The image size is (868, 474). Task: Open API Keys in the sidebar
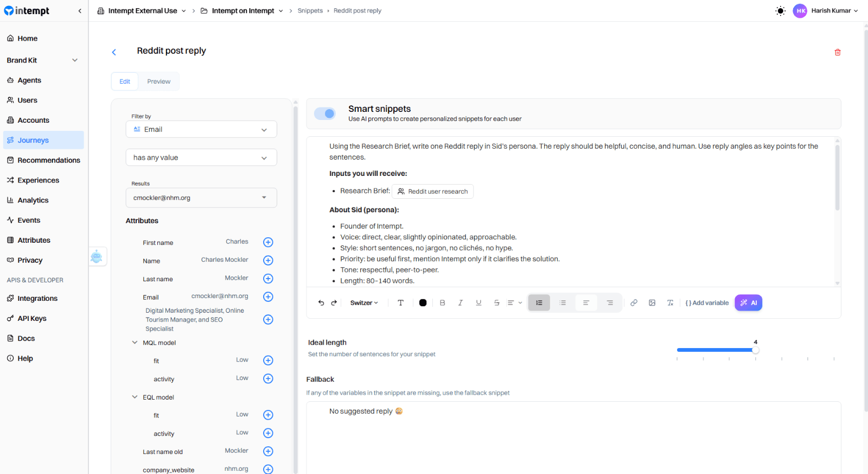[43, 319]
